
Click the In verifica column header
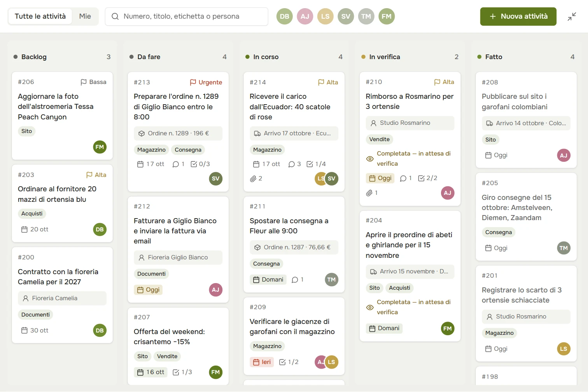coord(410,57)
